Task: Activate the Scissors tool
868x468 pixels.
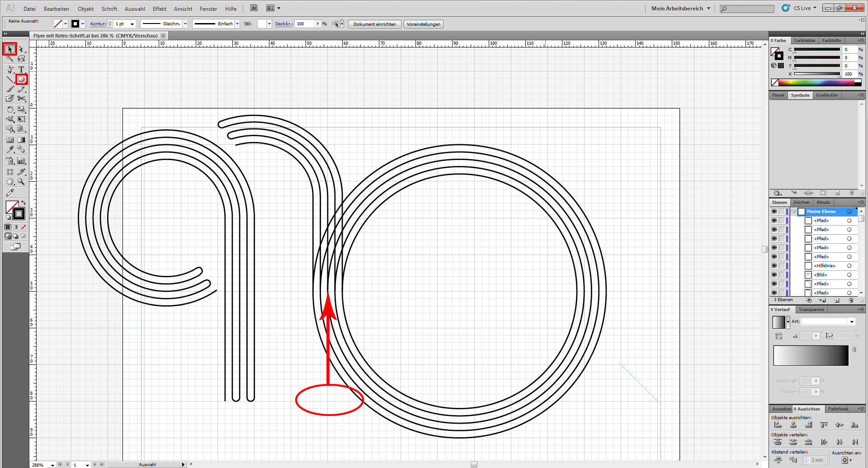Action: (21, 98)
